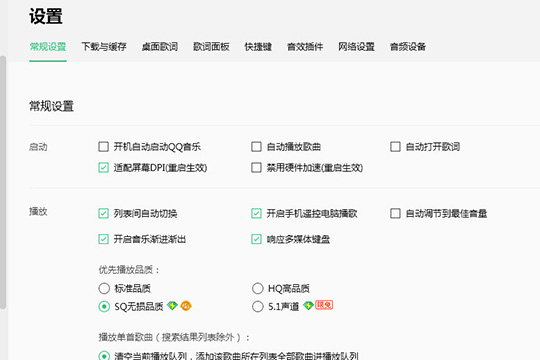This screenshot has width=540, height=360.
Task: Click the orange badge icon beside SQ无损品质
Action: 186,306
